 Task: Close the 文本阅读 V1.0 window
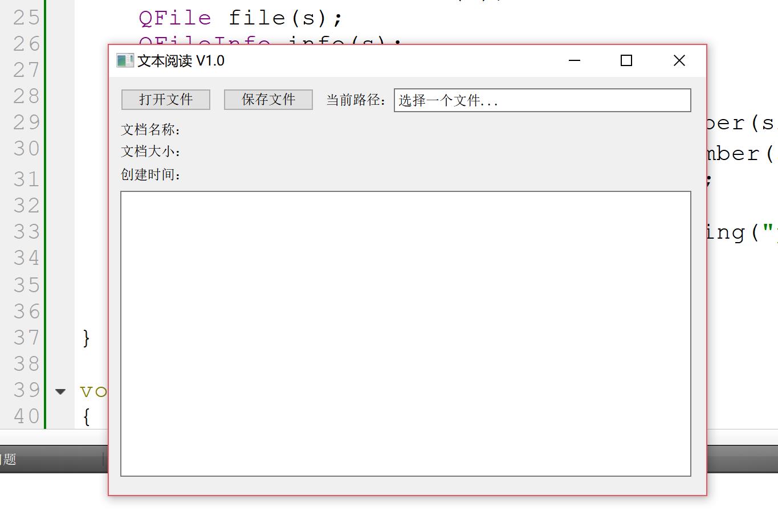679,60
